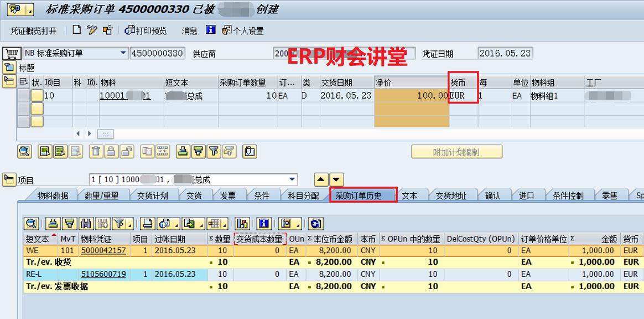The width and height of the screenshot is (644, 319).
Task: Create a new document using the blank page icon
Action: 76,30
